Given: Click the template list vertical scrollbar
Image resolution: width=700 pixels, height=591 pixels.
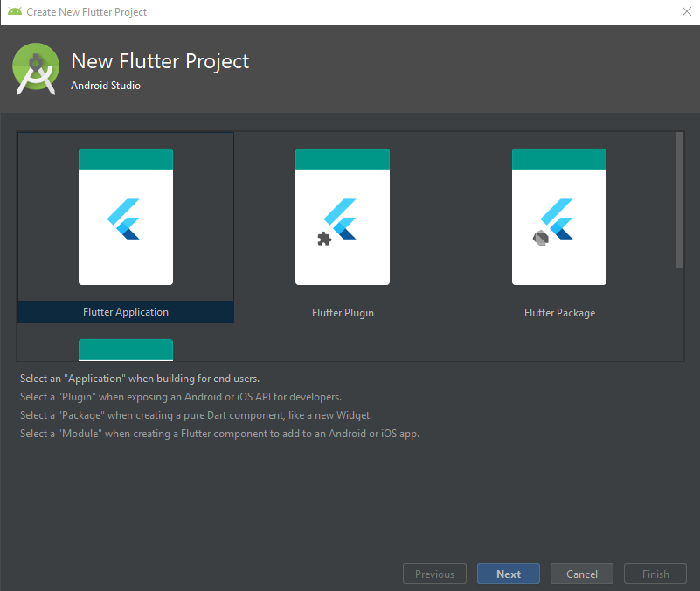Looking at the screenshot, I should (680, 200).
